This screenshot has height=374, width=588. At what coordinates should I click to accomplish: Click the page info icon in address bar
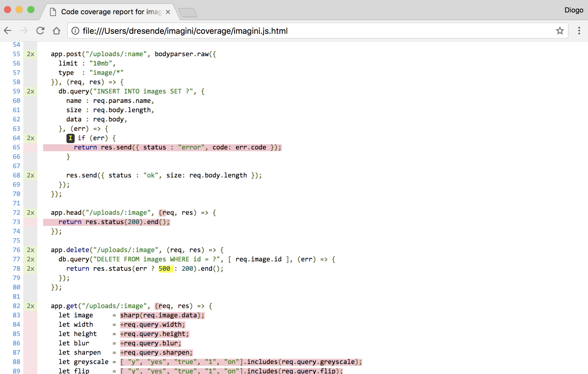pos(75,31)
